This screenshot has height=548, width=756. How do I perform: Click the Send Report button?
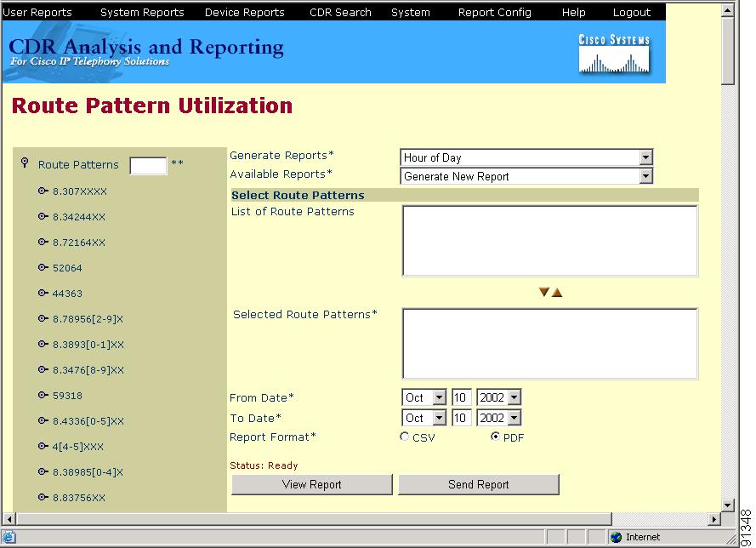pyautogui.click(x=479, y=484)
